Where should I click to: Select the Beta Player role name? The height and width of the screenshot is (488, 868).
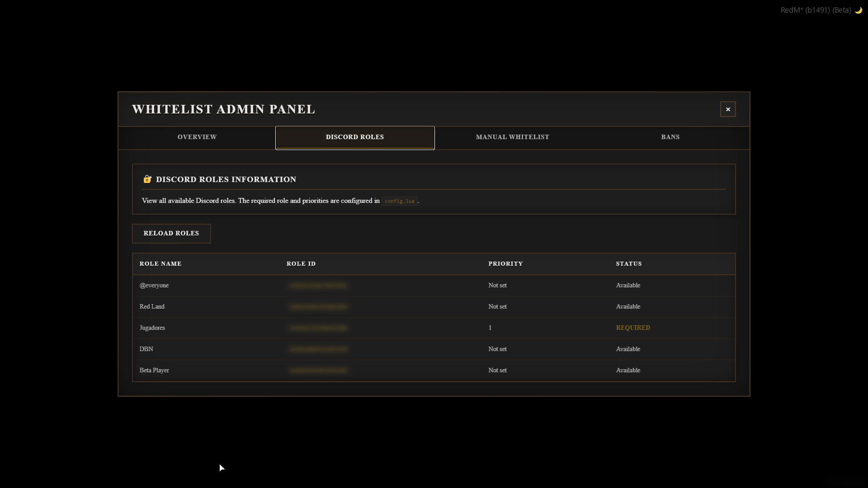[154, 371]
